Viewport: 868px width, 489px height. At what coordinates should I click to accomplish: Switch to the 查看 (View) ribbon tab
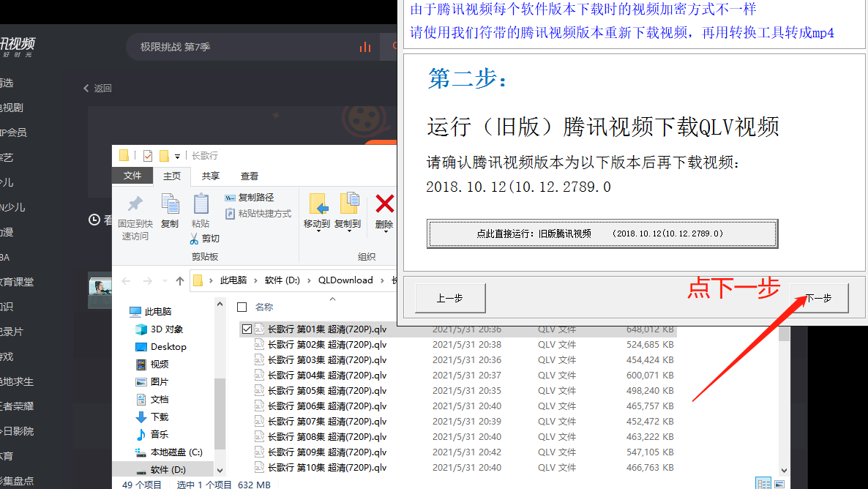click(x=249, y=176)
